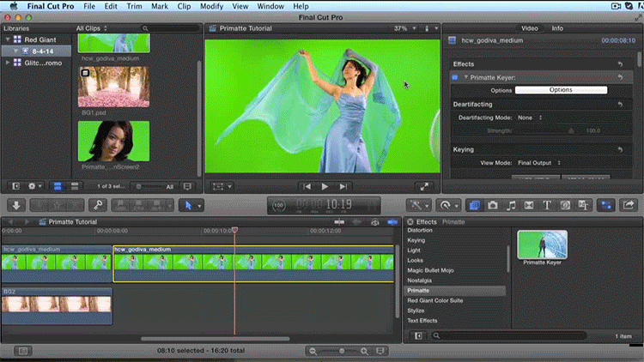Open the Photos browser camera icon

pyautogui.click(x=493, y=205)
